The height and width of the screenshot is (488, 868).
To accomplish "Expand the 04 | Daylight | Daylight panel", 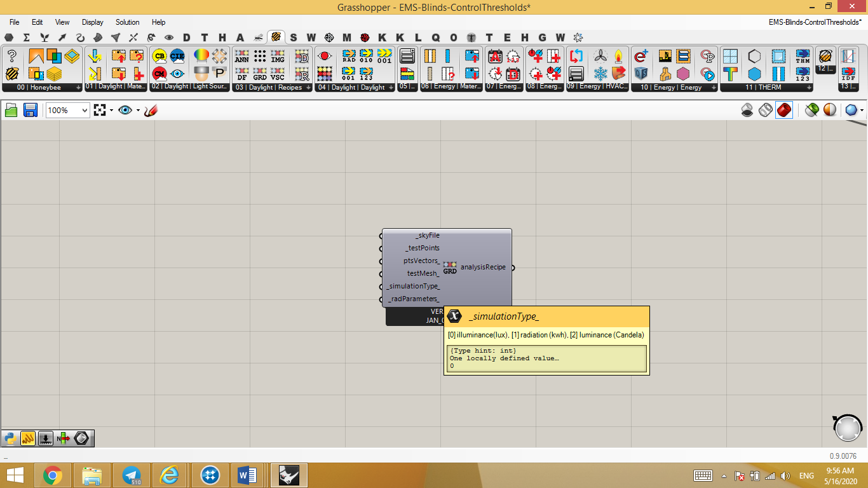I will [391, 88].
